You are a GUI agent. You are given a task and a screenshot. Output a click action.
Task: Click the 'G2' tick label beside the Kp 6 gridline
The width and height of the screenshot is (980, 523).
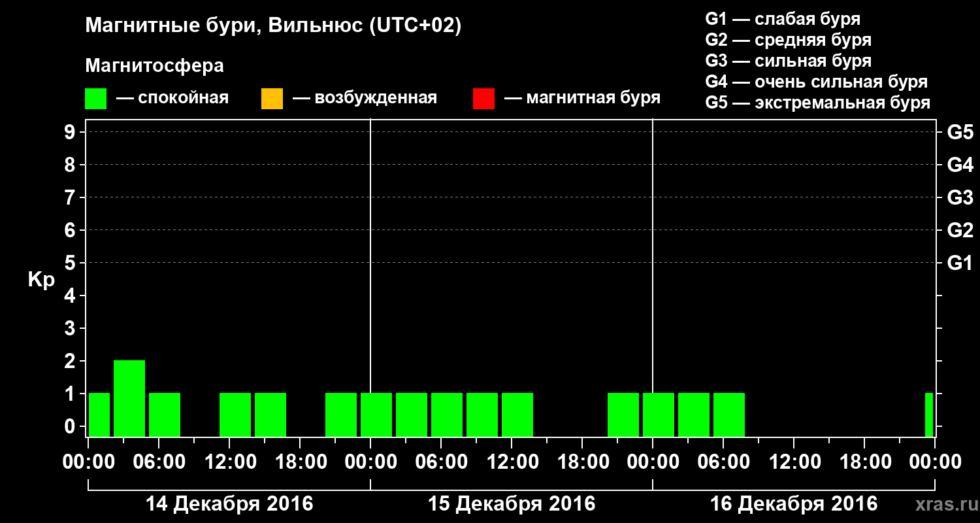960,231
